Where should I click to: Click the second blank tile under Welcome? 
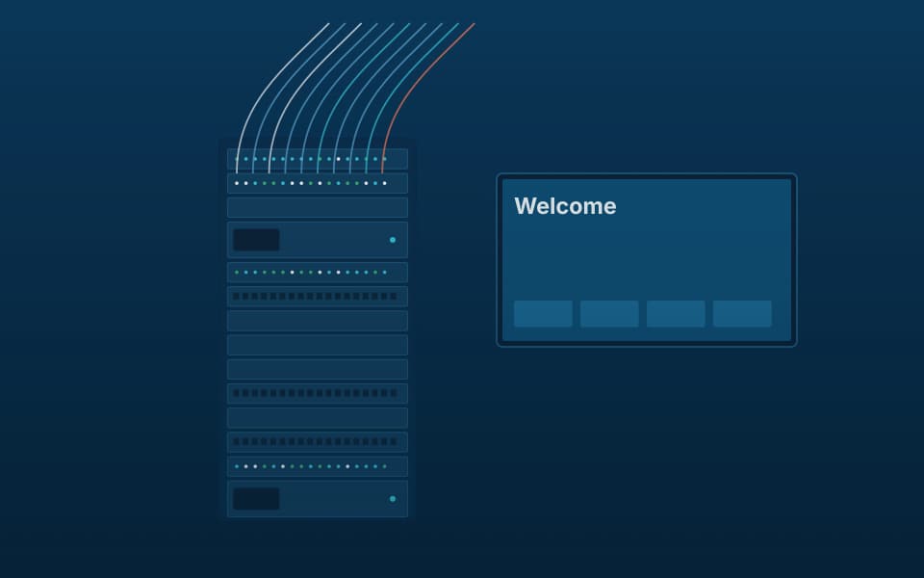(x=609, y=314)
